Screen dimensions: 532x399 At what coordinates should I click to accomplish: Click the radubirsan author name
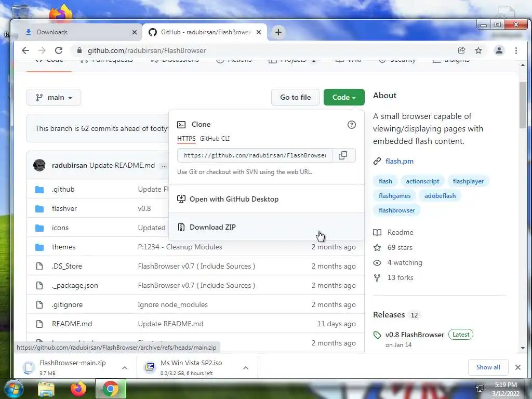click(70, 165)
